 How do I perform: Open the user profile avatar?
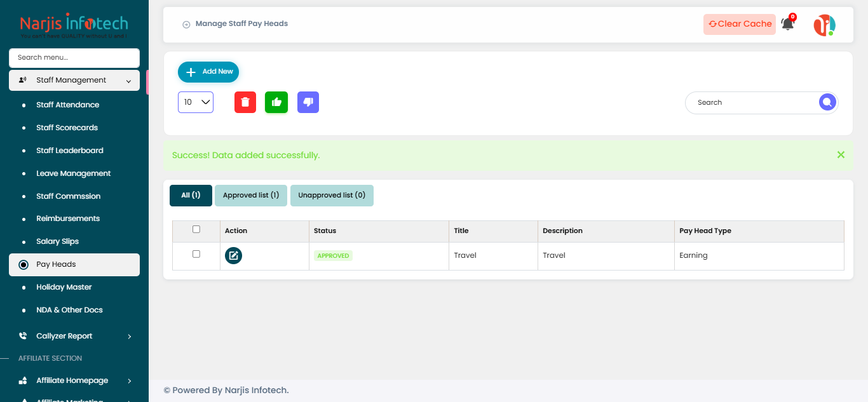[x=824, y=25]
